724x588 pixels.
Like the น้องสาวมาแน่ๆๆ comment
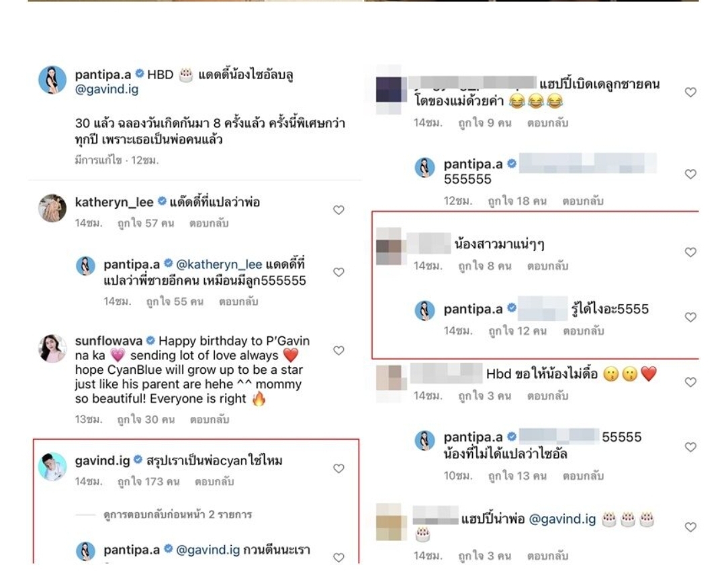pos(690,252)
